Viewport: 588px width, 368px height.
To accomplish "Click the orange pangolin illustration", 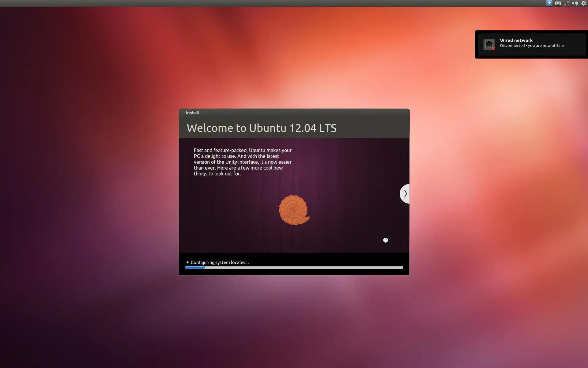I will [294, 210].
